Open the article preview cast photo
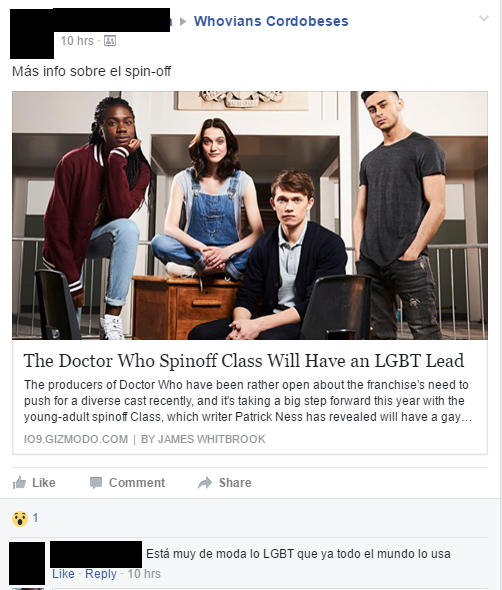Viewport: 502px width, 590px height. click(250, 215)
